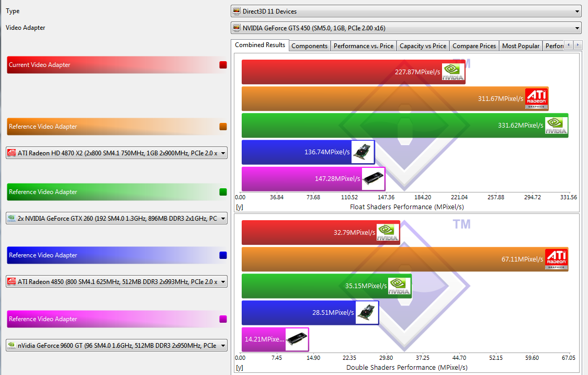Click [y] label under float shaders chart
The image size is (588, 375).
point(240,207)
